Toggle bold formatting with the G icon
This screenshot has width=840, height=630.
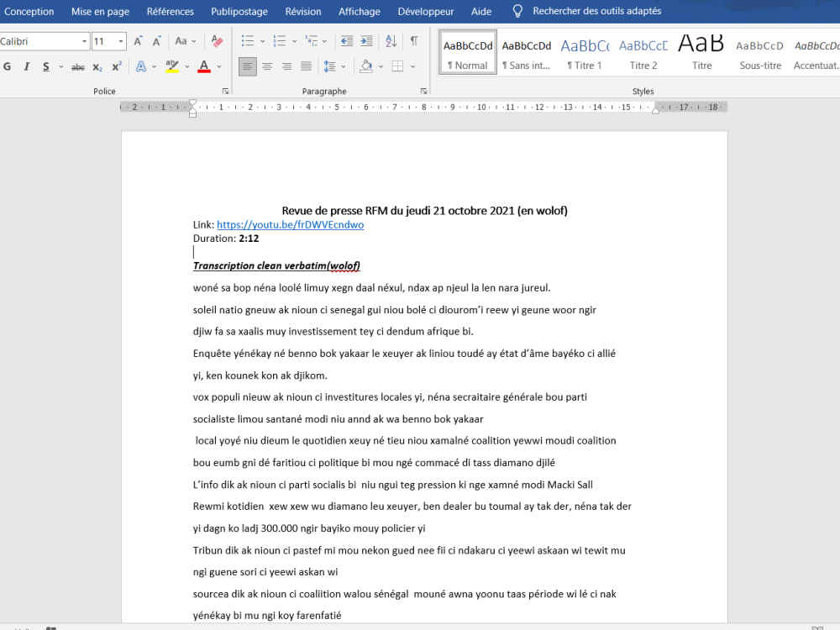point(7,67)
